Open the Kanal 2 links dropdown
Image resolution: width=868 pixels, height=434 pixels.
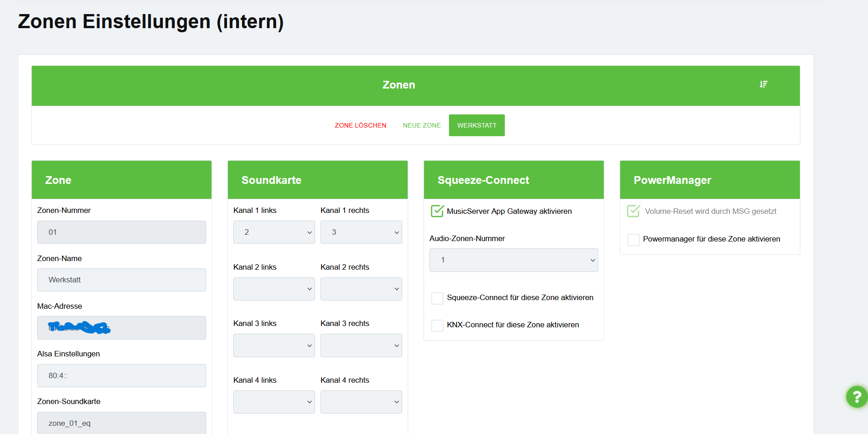[x=274, y=289]
